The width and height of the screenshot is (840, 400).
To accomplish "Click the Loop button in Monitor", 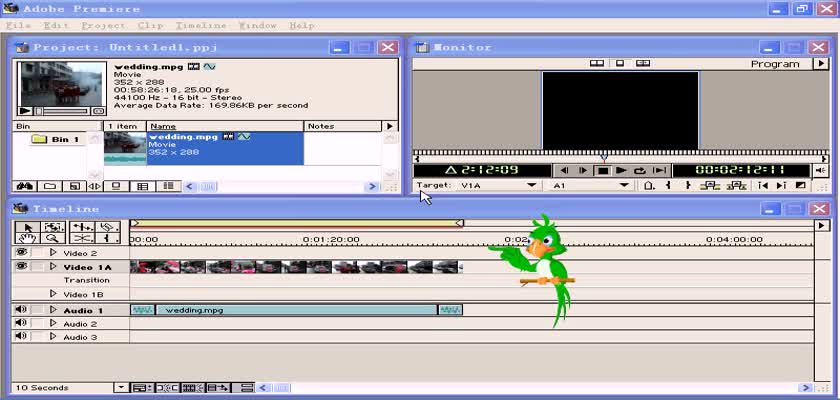I will tap(640, 171).
